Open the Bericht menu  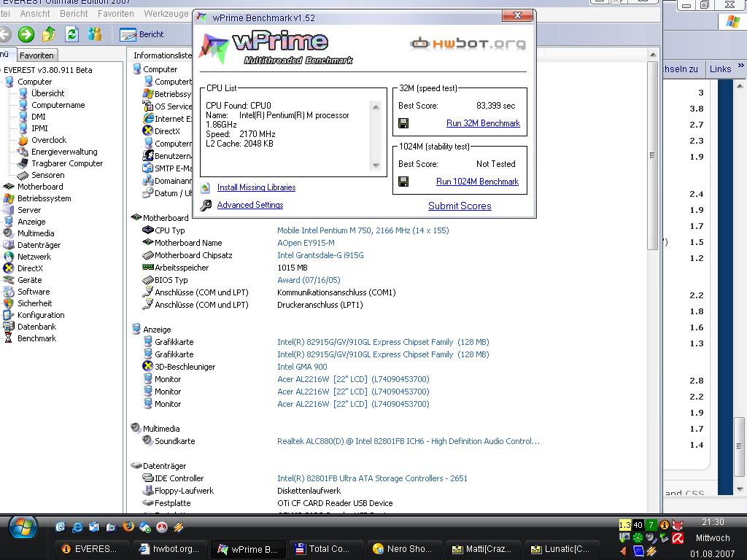click(x=74, y=14)
